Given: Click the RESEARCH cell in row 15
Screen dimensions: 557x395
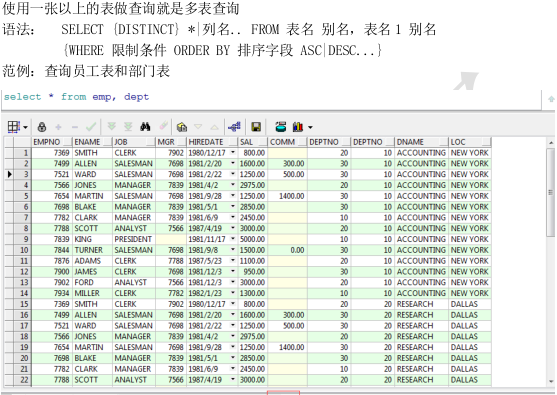Looking at the screenshot, I should coord(421,304).
